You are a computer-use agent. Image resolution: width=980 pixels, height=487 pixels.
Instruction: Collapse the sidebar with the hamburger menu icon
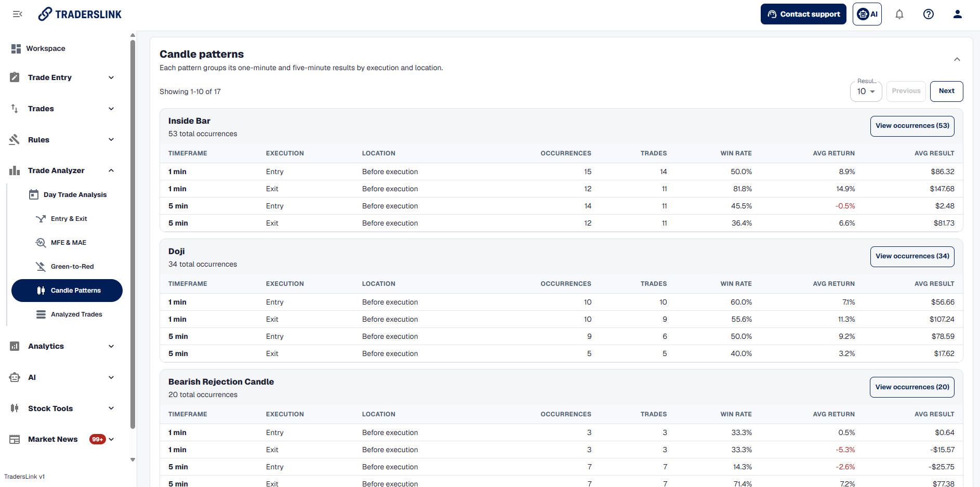click(x=17, y=14)
